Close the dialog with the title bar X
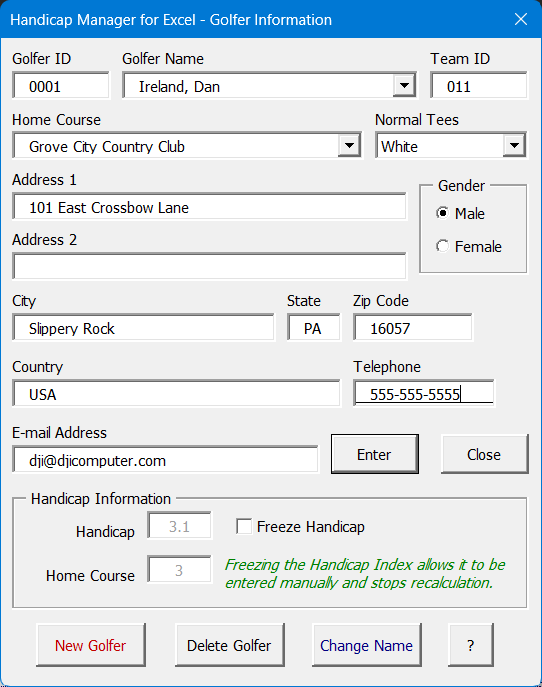This screenshot has width=542, height=687. [521, 19]
